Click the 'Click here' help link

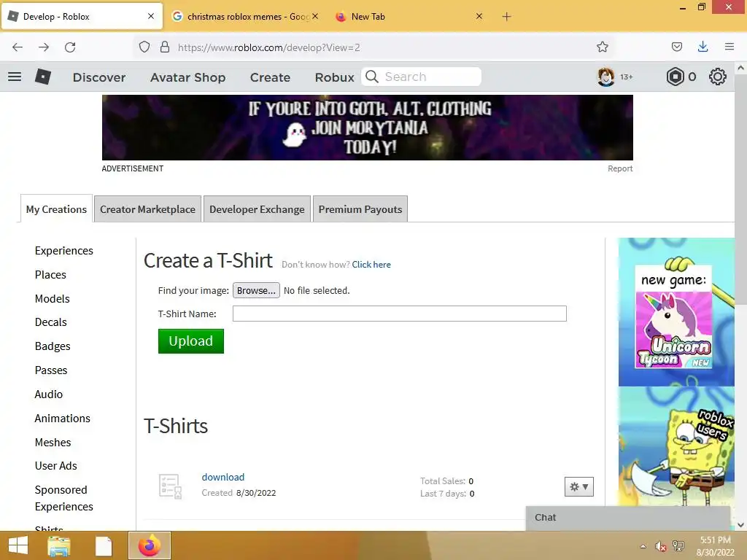click(x=371, y=264)
